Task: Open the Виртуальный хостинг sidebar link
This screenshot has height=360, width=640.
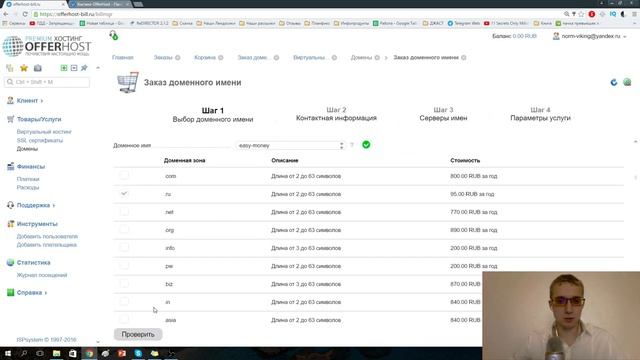Action: tap(44, 132)
